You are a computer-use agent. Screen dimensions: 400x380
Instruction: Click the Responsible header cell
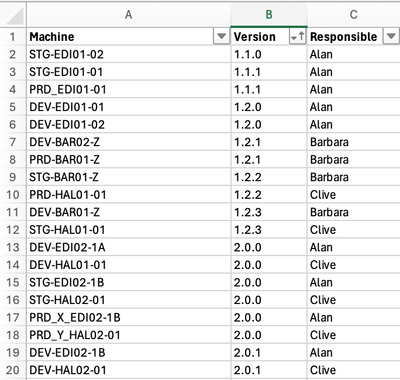click(x=354, y=37)
